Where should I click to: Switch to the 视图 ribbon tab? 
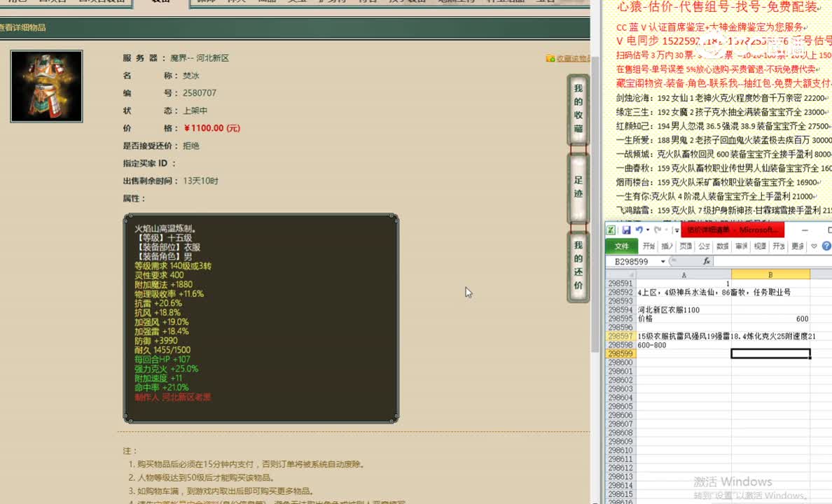click(x=760, y=246)
